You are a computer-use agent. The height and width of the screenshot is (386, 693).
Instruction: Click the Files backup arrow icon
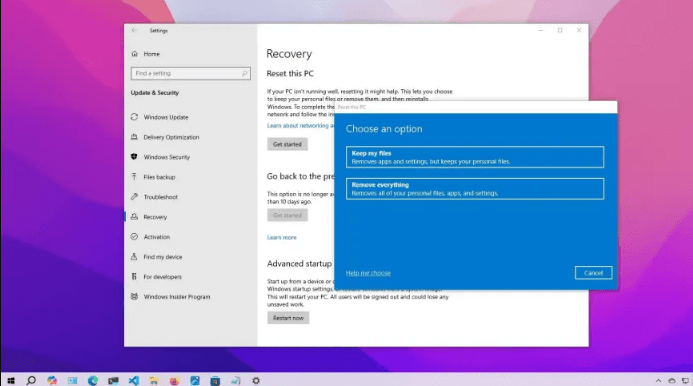(134, 177)
